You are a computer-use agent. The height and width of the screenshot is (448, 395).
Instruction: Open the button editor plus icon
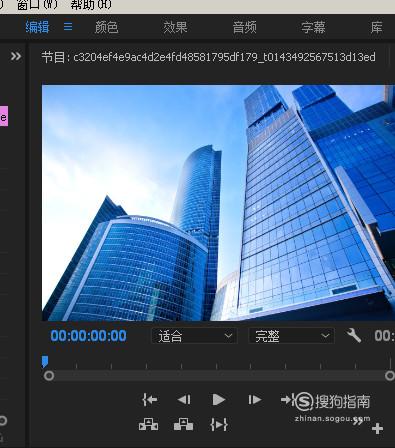(377, 428)
